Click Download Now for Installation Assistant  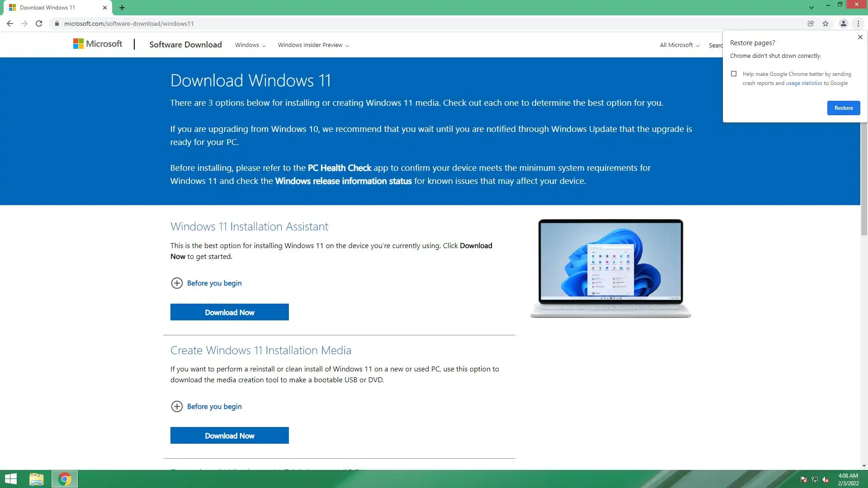point(229,312)
